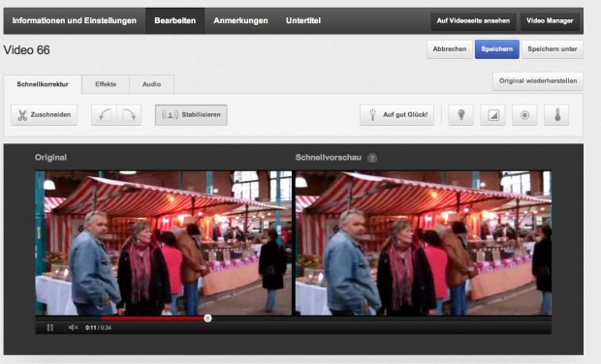Screen dimensions: 601x364
Task: Open the Video Manager
Action: coord(550,20)
